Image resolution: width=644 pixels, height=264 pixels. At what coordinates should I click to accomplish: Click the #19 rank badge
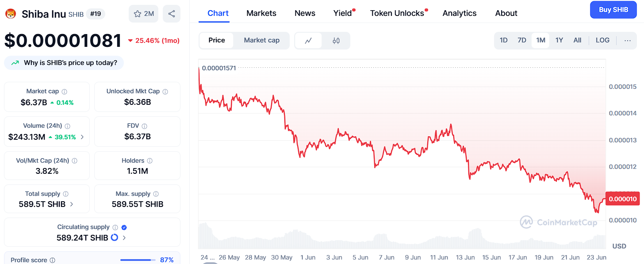coord(95,14)
